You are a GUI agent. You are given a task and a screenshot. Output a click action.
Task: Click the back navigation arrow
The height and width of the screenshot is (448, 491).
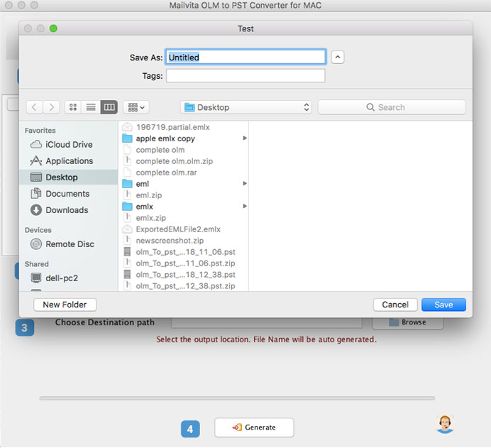tap(34, 107)
